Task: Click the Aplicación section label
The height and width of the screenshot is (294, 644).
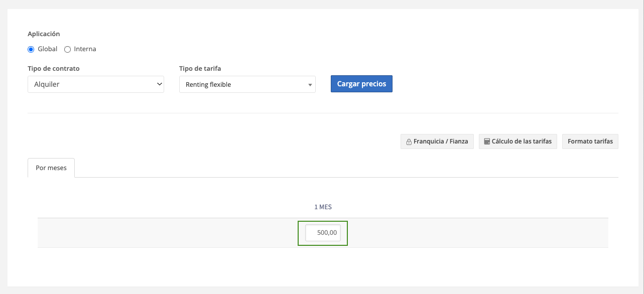Action: [x=44, y=34]
